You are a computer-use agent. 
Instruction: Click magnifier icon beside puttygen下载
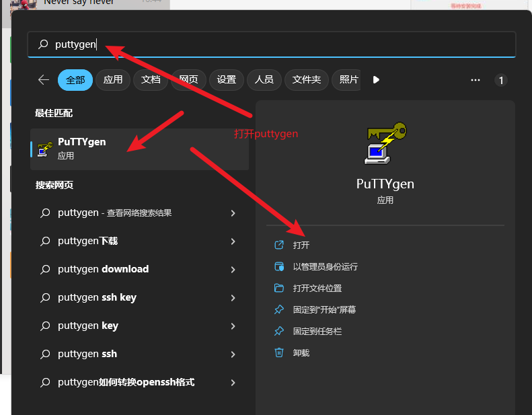click(x=45, y=241)
